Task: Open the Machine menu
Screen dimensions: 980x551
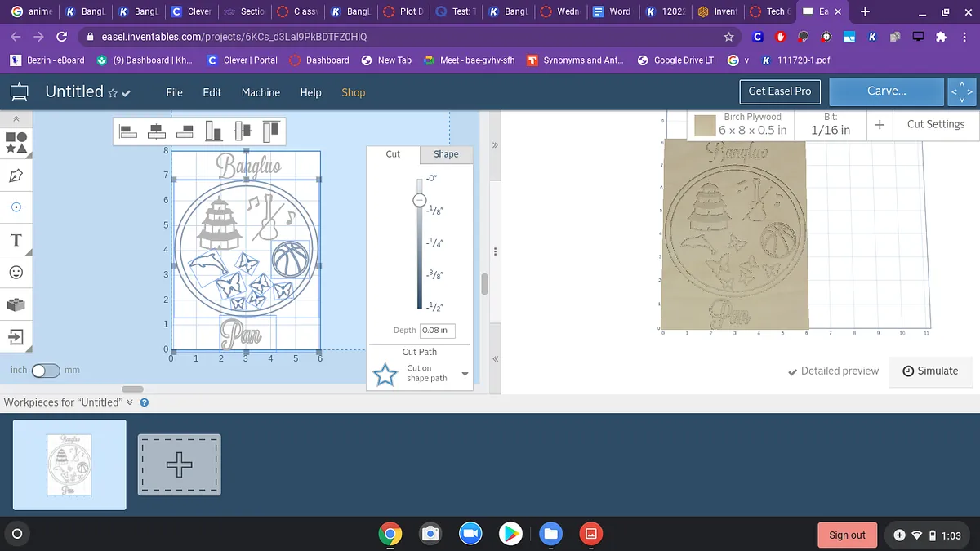Action: pyautogui.click(x=261, y=92)
